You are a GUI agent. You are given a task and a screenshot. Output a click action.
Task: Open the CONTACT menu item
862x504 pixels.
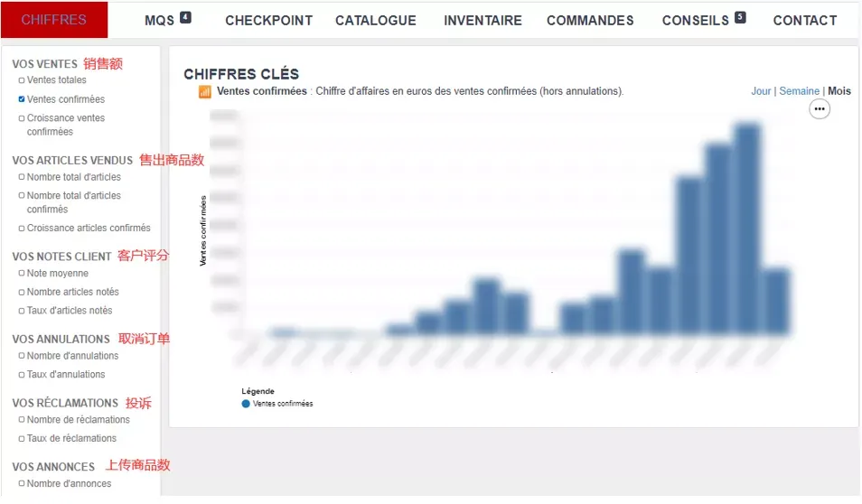[x=805, y=21]
